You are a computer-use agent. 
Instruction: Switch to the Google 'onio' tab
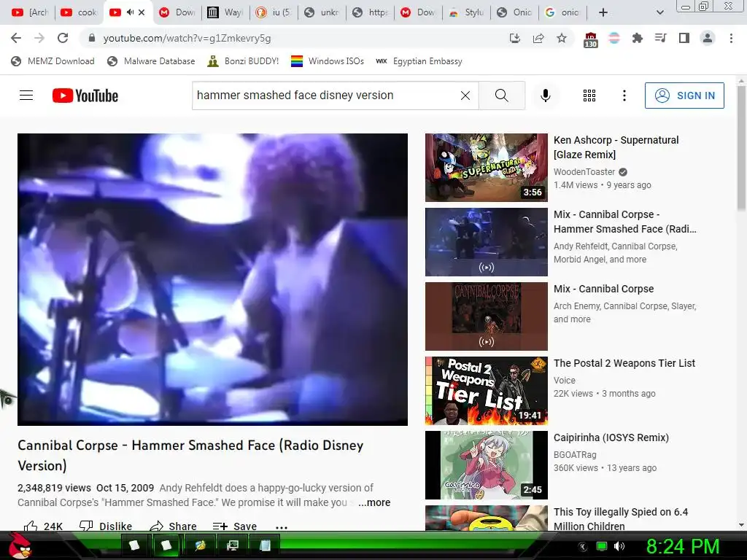563,12
